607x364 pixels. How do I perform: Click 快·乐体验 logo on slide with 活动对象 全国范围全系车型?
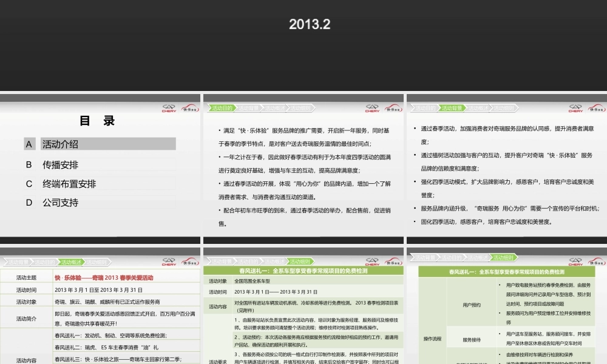coord(393,261)
